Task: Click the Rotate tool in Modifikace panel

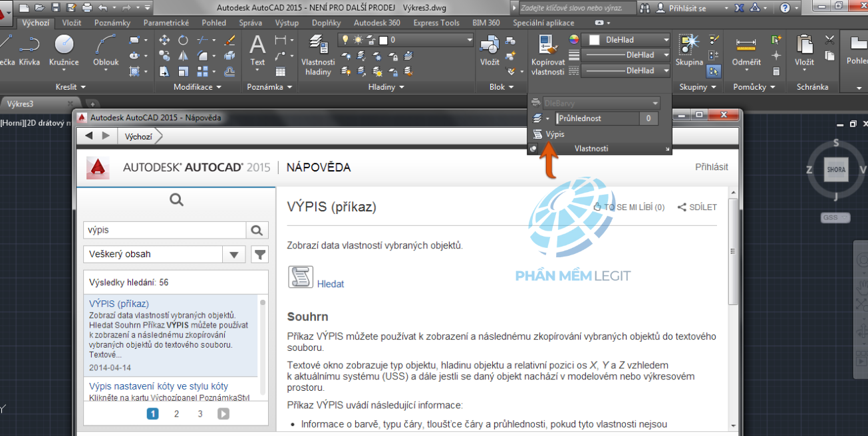Action: (183, 41)
